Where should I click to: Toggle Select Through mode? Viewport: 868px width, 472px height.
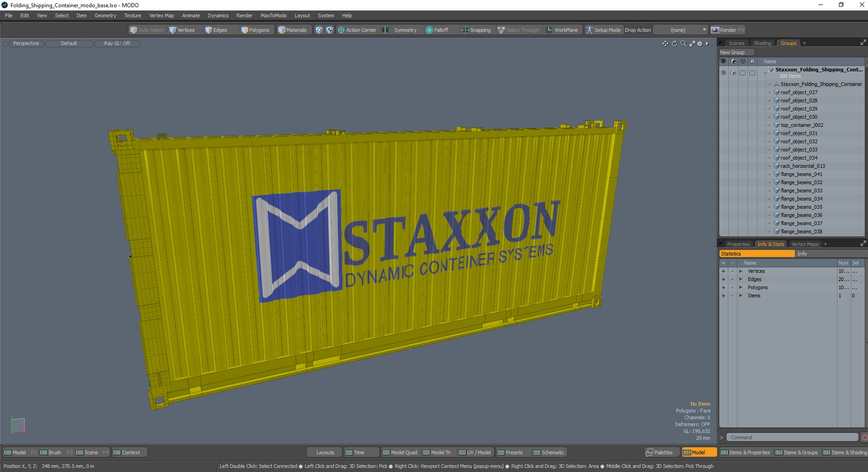pos(519,30)
